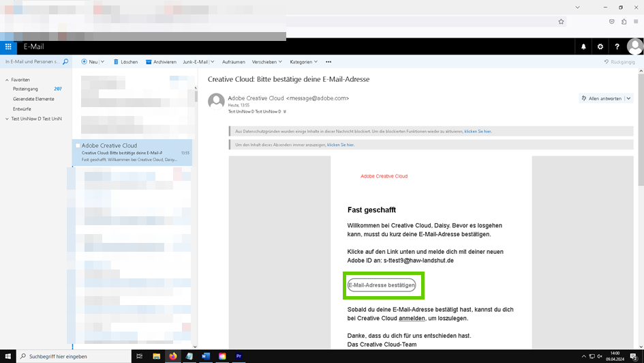Screen dimensions: 644x363
Task: Click the help question mark icon
Action: click(x=617, y=47)
